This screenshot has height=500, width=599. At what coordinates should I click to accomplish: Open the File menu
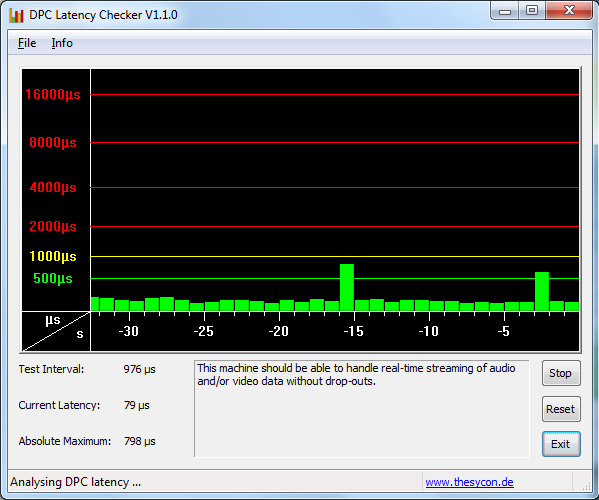[27, 43]
